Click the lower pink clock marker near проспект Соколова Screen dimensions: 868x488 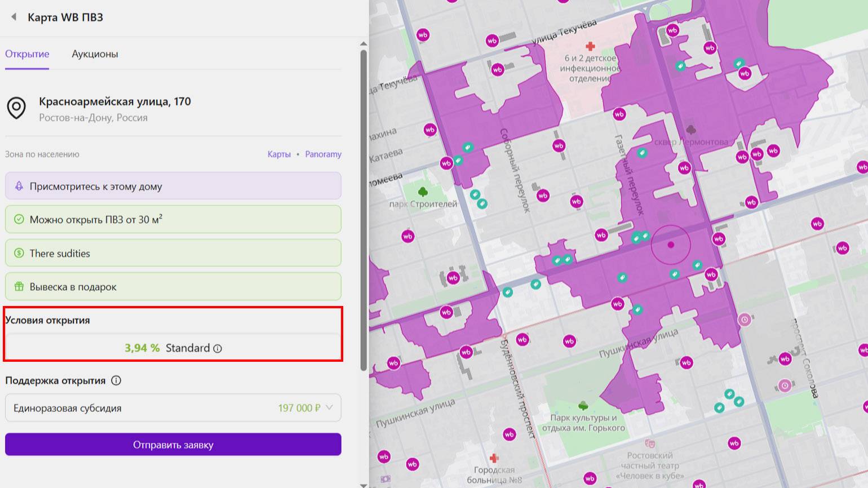785,385
